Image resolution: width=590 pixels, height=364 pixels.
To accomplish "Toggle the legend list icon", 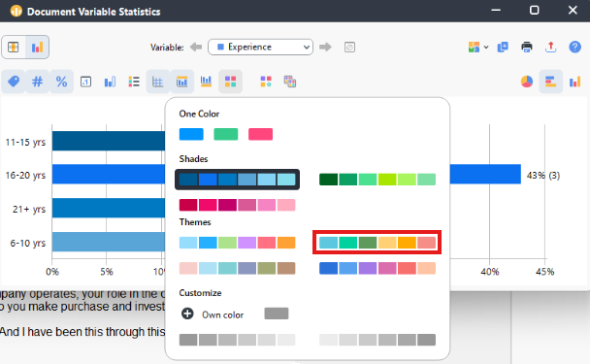I will pyautogui.click(x=134, y=82).
